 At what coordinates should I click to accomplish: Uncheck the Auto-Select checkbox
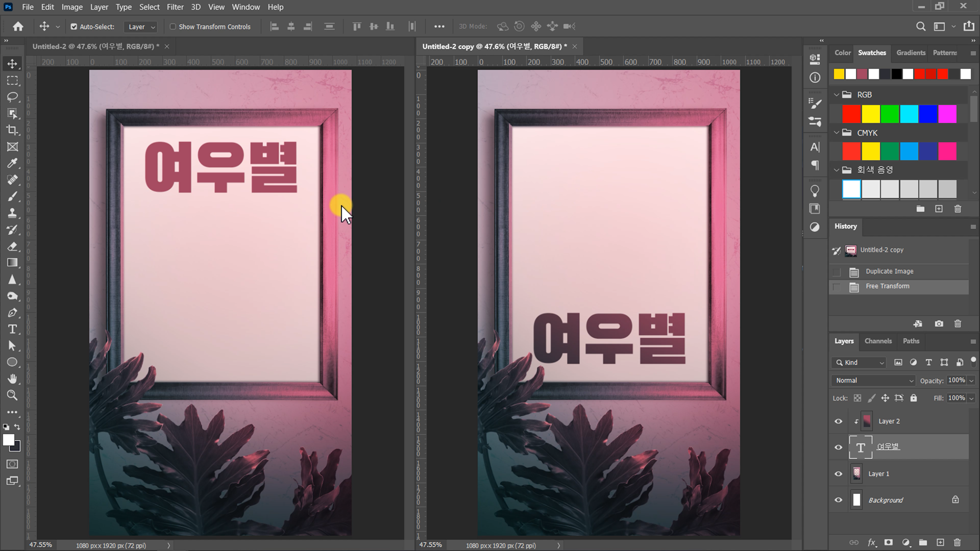coord(73,27)
